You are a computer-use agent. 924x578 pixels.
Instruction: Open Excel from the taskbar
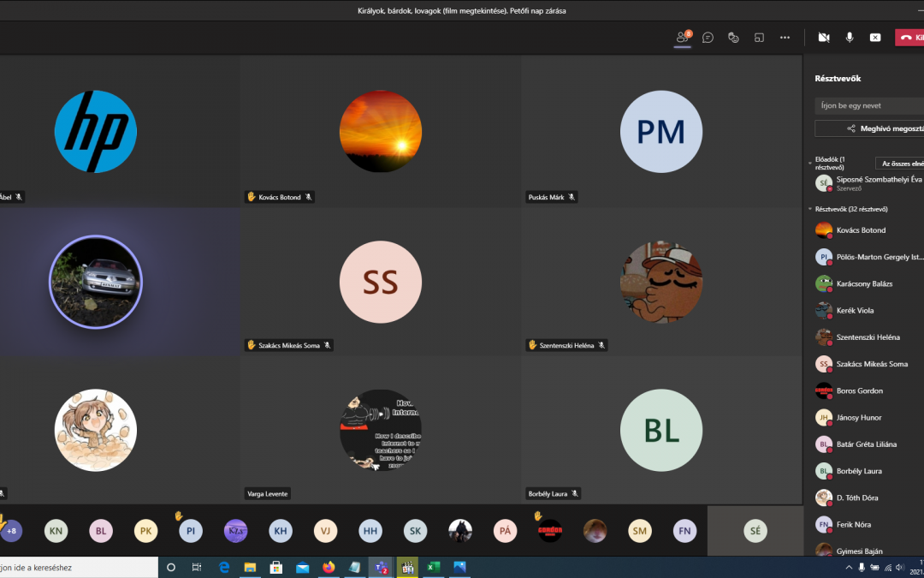[x=433, y=568]
